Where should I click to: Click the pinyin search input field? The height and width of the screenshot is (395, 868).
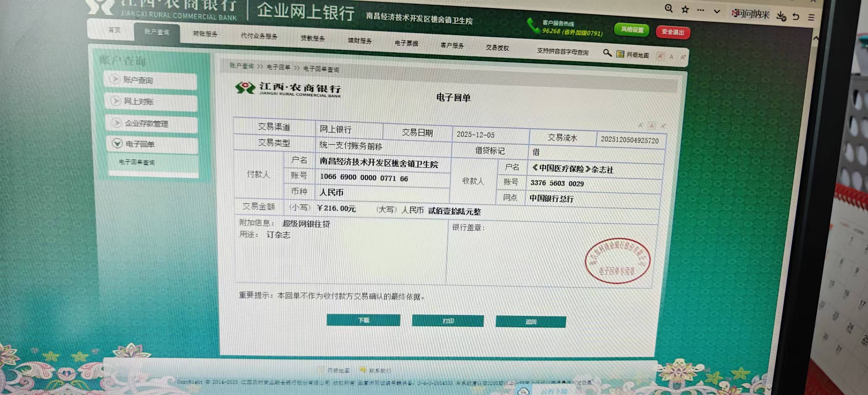562,52
